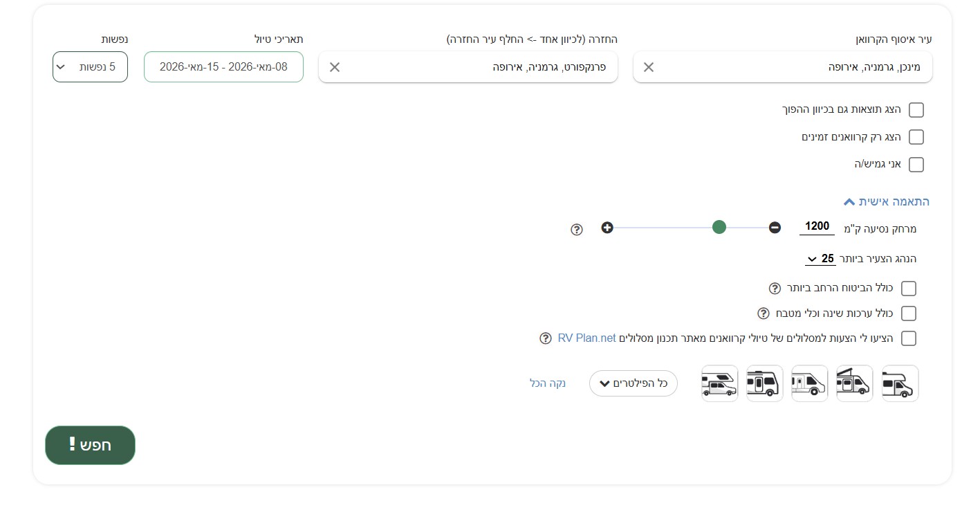Check 'הצג רק קרוואנים זמינים' option

(916, 137)
